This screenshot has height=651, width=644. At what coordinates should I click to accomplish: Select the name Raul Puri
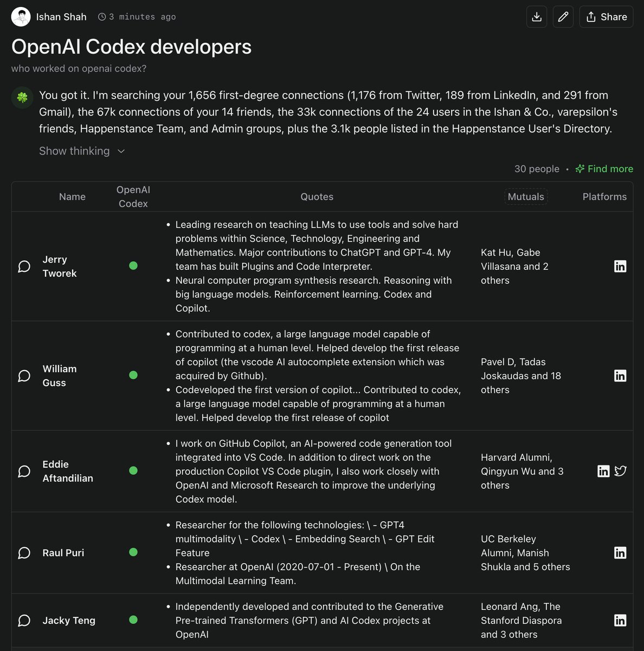[63, 553]
